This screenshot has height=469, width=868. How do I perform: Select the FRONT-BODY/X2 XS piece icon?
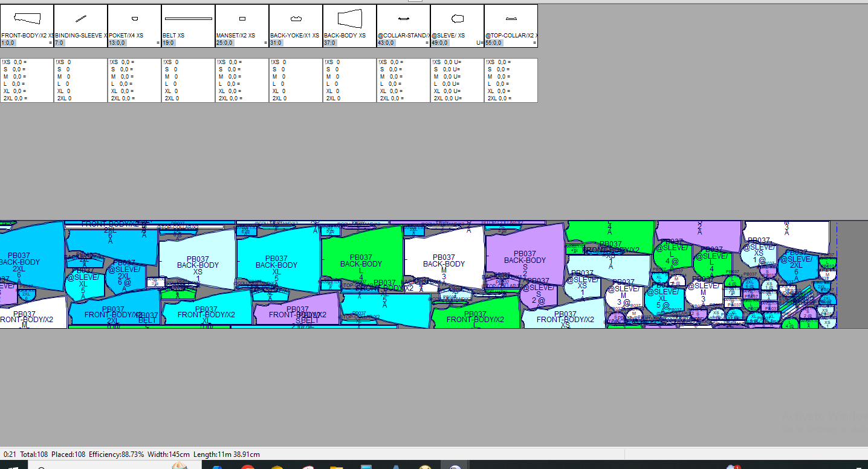(27, 19)
